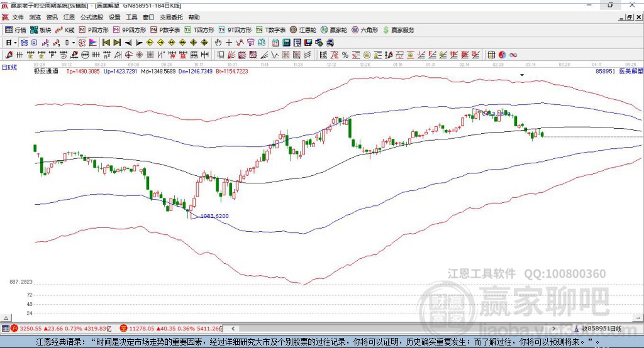Click the floppy disk save icon
Screen dimensions: 644x348
(x=308, y=43)
